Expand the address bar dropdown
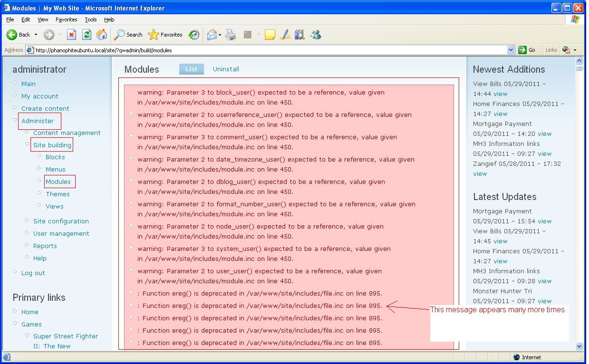Image resolution: width=589 pixels, height=364 pixels. tap(511, 49)
